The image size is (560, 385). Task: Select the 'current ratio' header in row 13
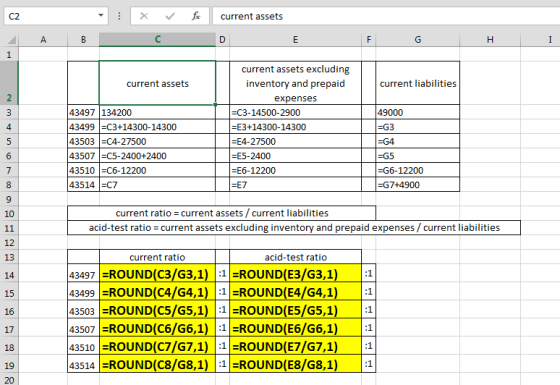tap(157, 257)
